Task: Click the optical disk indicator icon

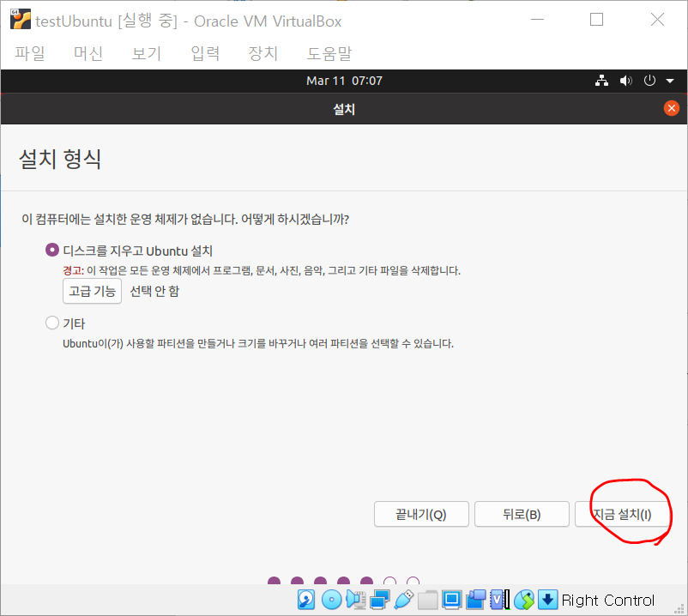Action: point(331,600)
